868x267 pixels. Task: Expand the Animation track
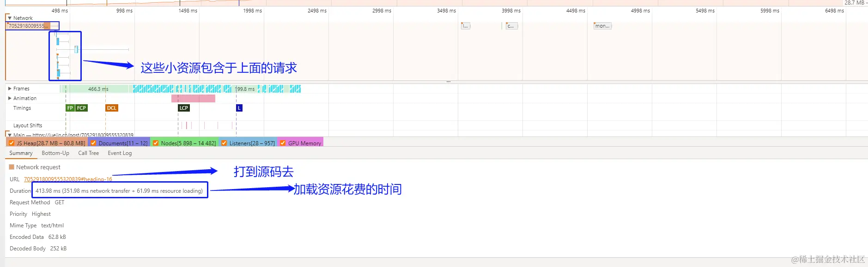click(x=10, y=98)
